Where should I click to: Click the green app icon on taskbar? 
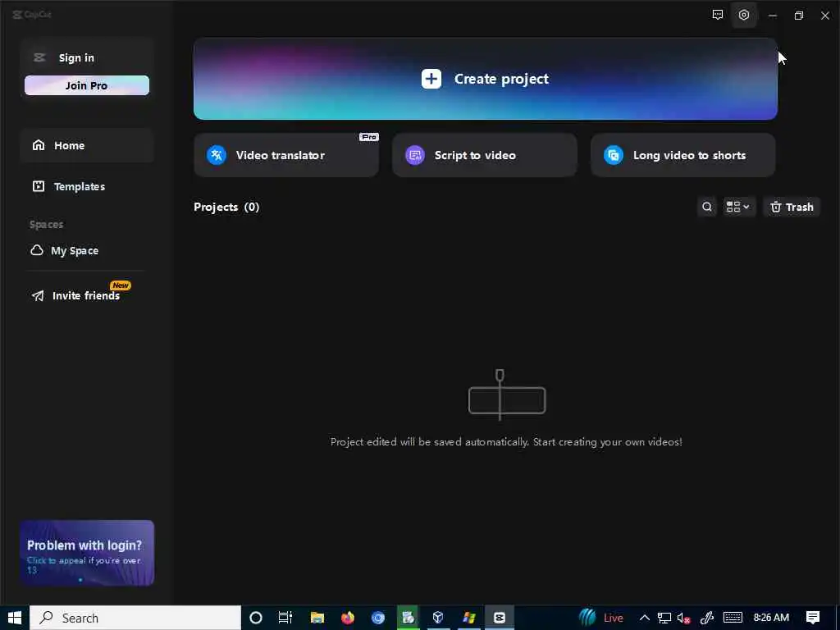(409, 618)
